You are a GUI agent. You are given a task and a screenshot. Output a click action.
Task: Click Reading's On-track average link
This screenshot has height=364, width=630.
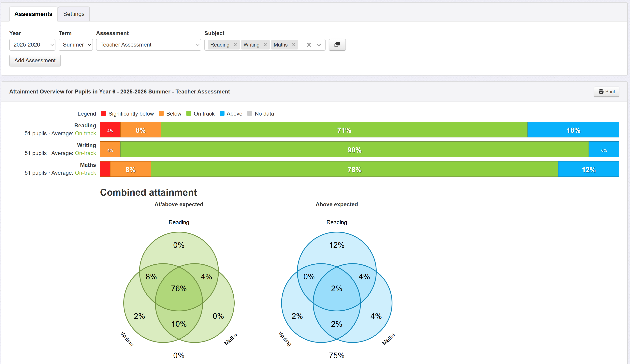pos(85,133)
